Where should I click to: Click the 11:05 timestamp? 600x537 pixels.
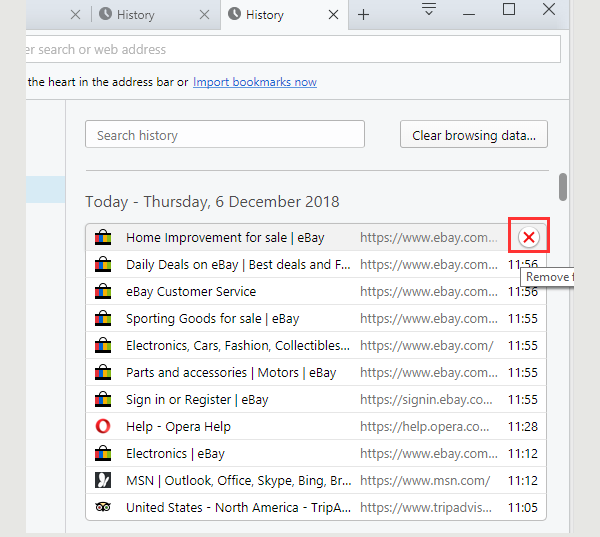(x=523, y=508)
